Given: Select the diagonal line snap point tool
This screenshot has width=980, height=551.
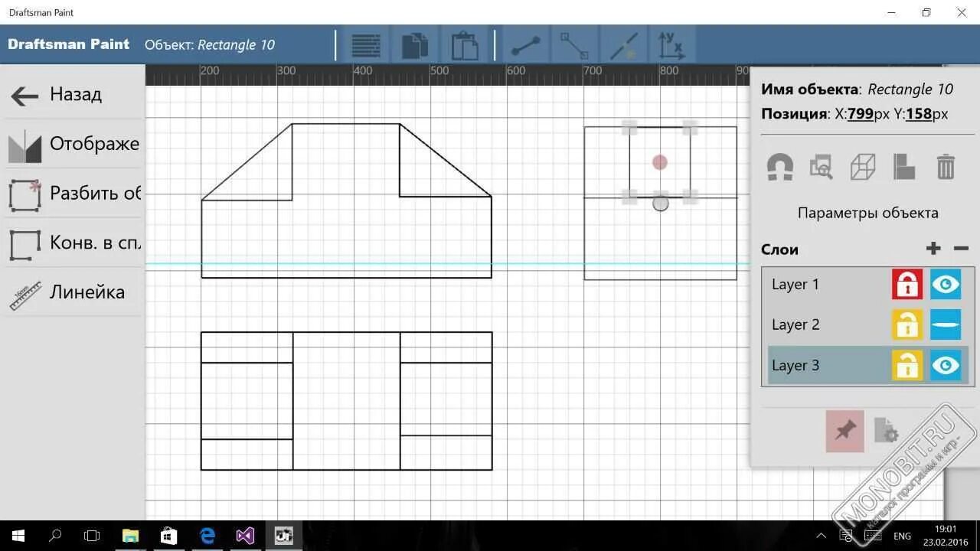Looking at the screenshot, I should click(x=623, y=45).
